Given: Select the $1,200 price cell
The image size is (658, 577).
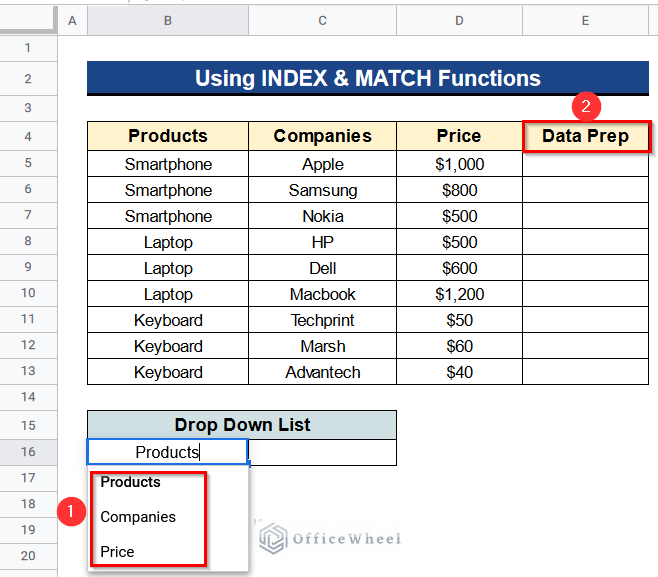Looking at the screenshot, I should click(x=460, y=294).
